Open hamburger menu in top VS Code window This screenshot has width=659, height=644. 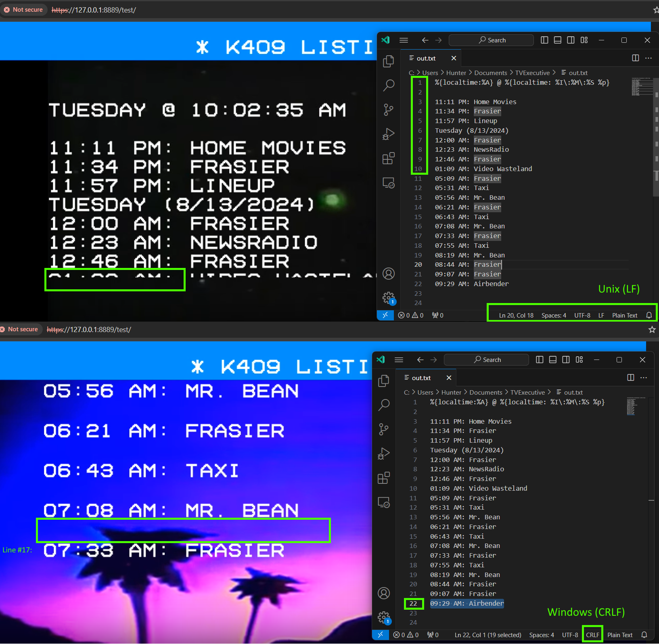click(x=404, y=40)
